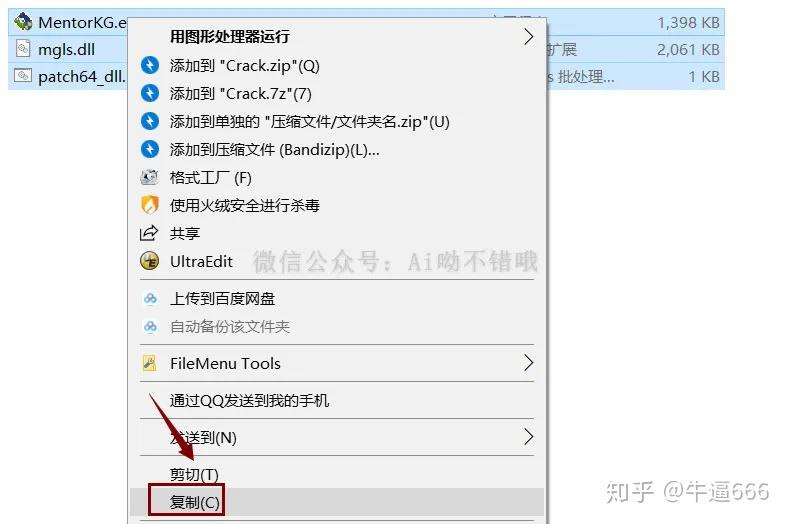Click the FileMenu Tools icon
789x524 pixels.
(x=149, y=363)
